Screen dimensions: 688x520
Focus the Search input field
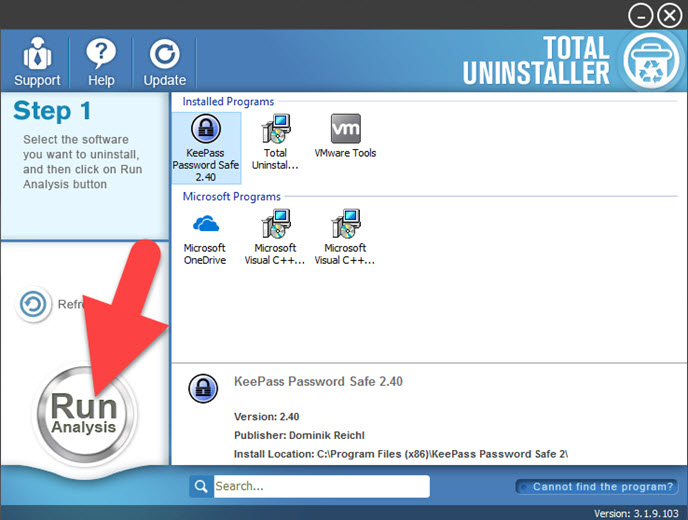(322, 486)
